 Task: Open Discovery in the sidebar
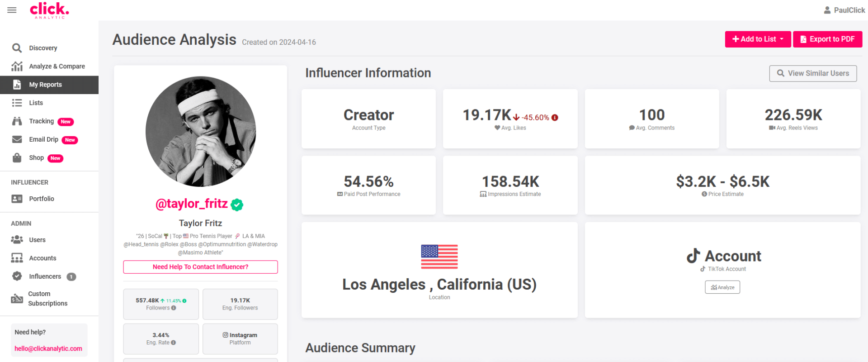[43, 48]
